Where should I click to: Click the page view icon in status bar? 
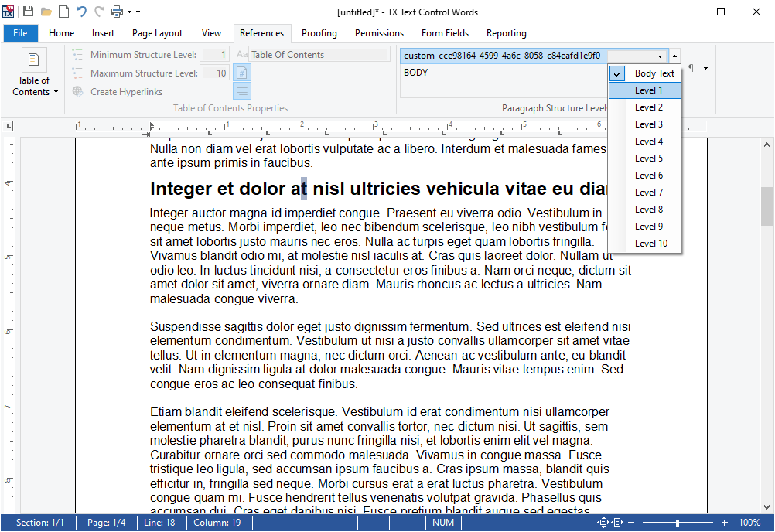(x=618, y=523)
